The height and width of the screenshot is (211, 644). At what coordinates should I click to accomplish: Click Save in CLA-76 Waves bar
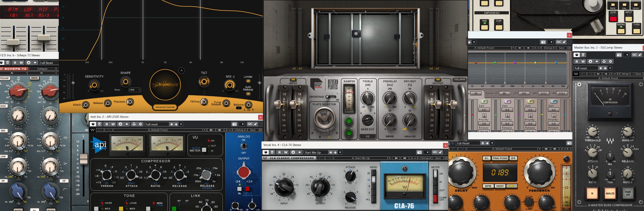(x=438, y=158)
